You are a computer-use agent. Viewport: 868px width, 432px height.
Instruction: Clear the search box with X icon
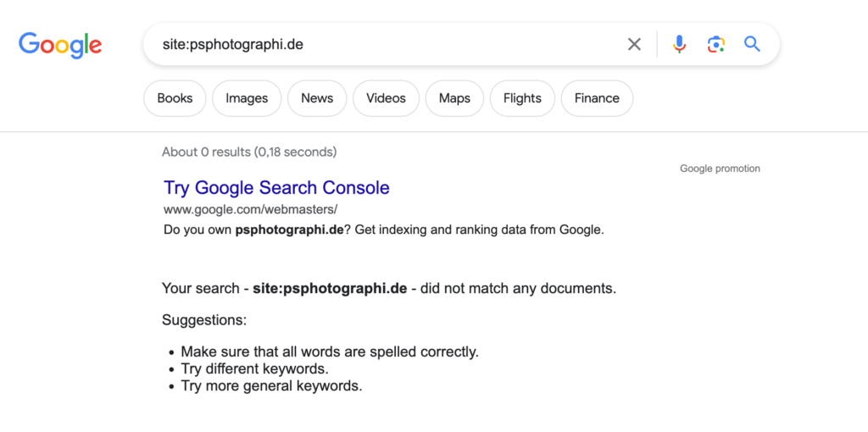[x=634, y=44]
